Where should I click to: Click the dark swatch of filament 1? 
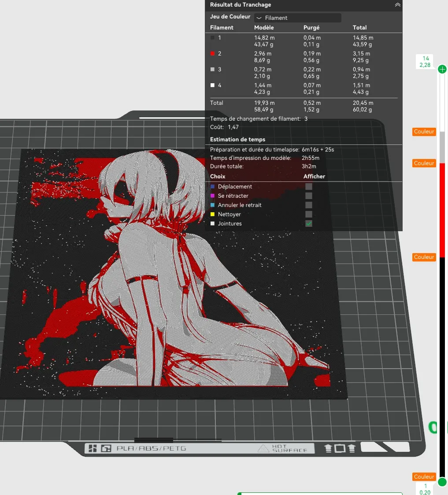click(x=212, y=37)
